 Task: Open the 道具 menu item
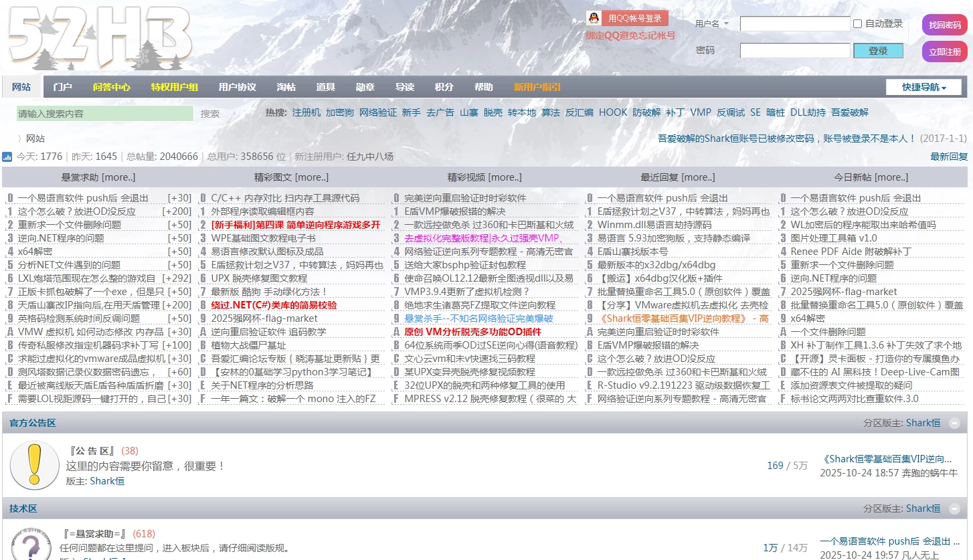pos(325,86)
